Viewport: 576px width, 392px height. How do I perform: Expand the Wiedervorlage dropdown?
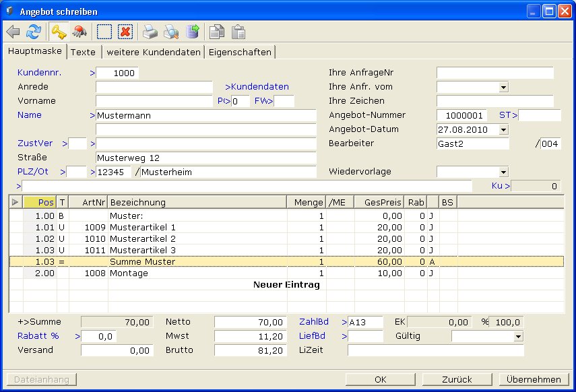coord(503,172)
